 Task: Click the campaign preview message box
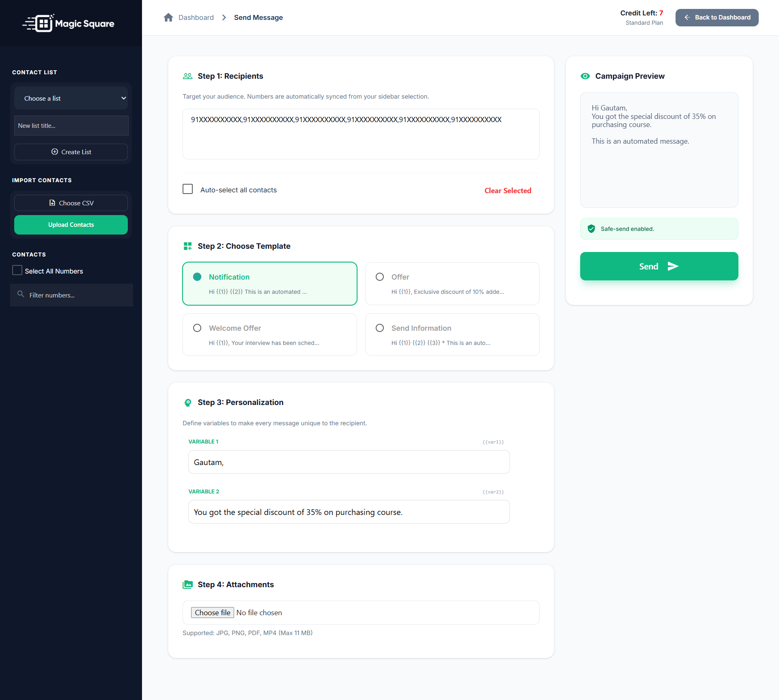pos(659,150)
